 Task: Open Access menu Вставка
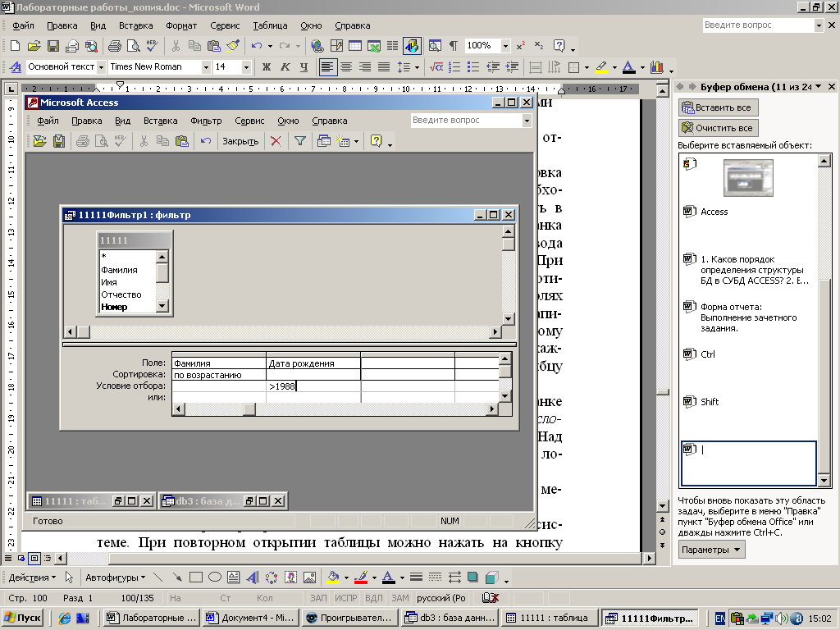click(160, 121)
